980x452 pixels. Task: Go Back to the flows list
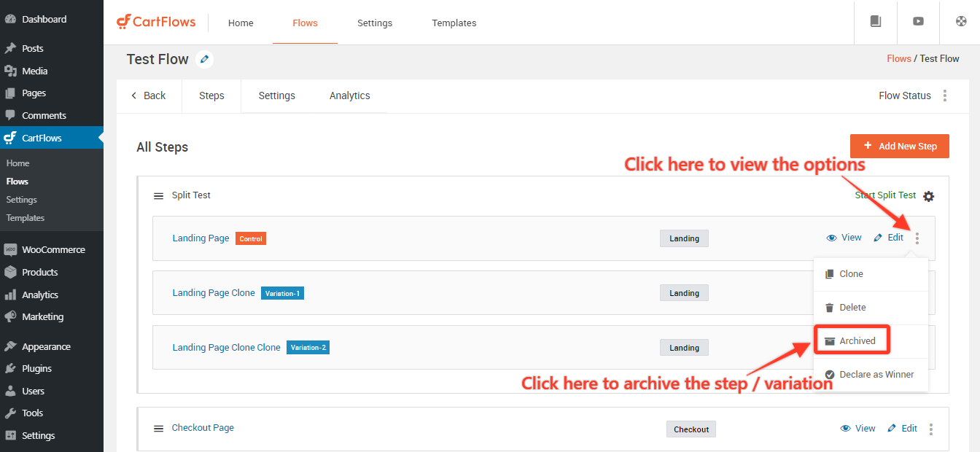click(x=149, y=96)
